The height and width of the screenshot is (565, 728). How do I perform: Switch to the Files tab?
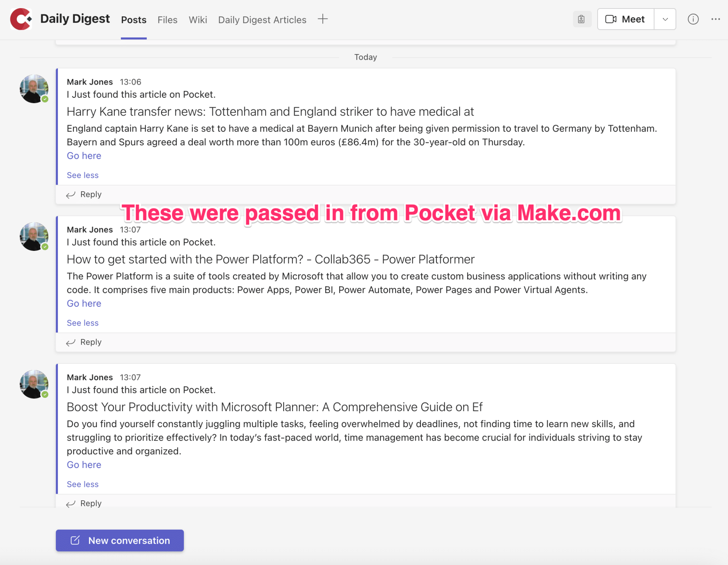point(167,20)
